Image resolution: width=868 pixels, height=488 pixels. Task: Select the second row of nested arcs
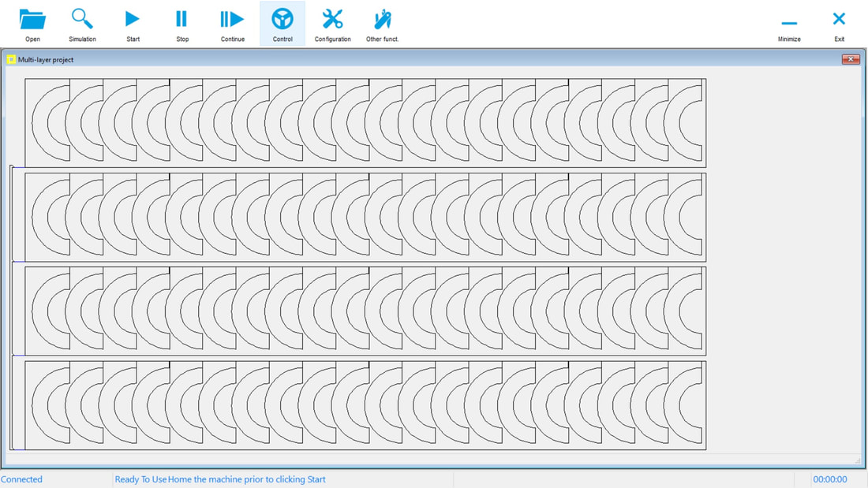tap(365, 217)
